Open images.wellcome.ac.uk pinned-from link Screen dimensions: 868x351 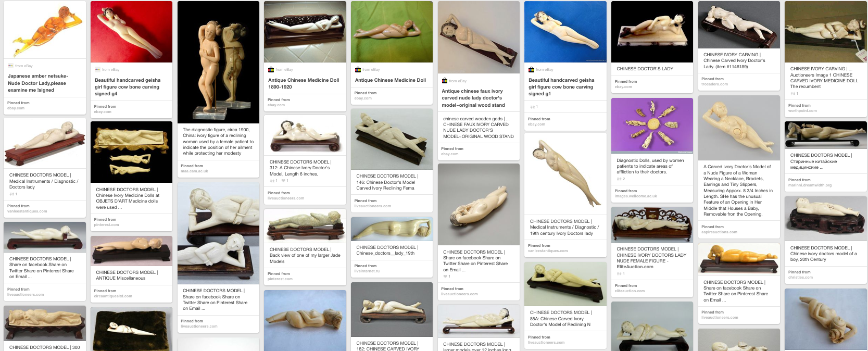click(636, 196)
